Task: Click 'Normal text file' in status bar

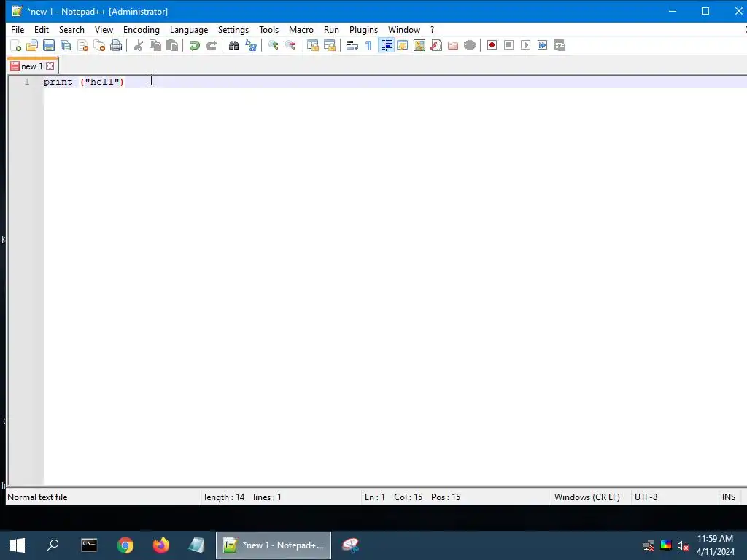Action: [37, 497]
